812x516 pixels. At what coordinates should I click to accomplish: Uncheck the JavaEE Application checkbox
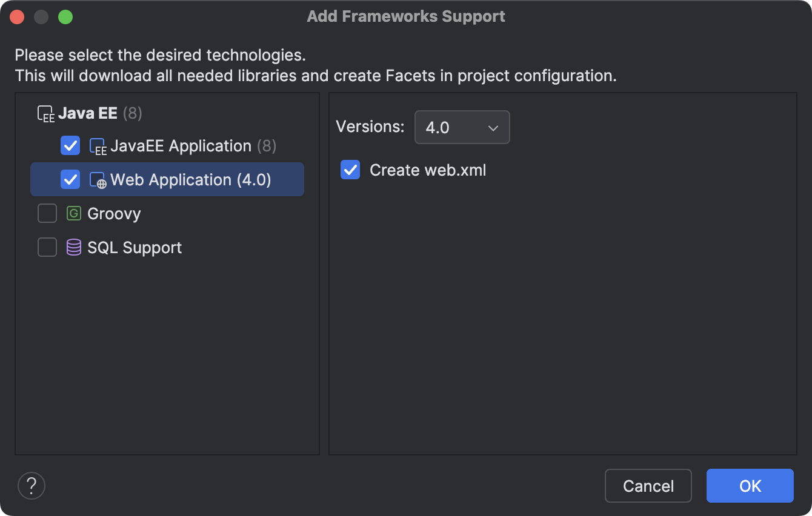pyautogui.click(x=70, y=145)
